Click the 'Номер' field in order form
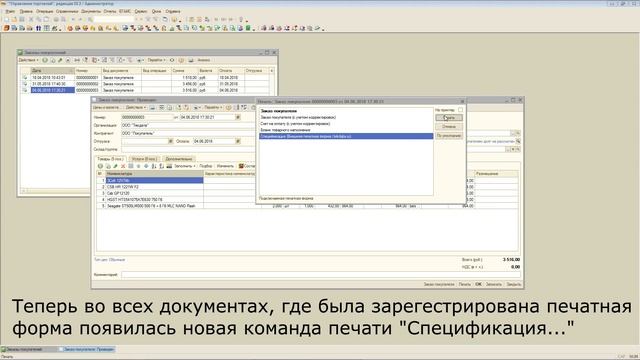 (x=147, y=117)
